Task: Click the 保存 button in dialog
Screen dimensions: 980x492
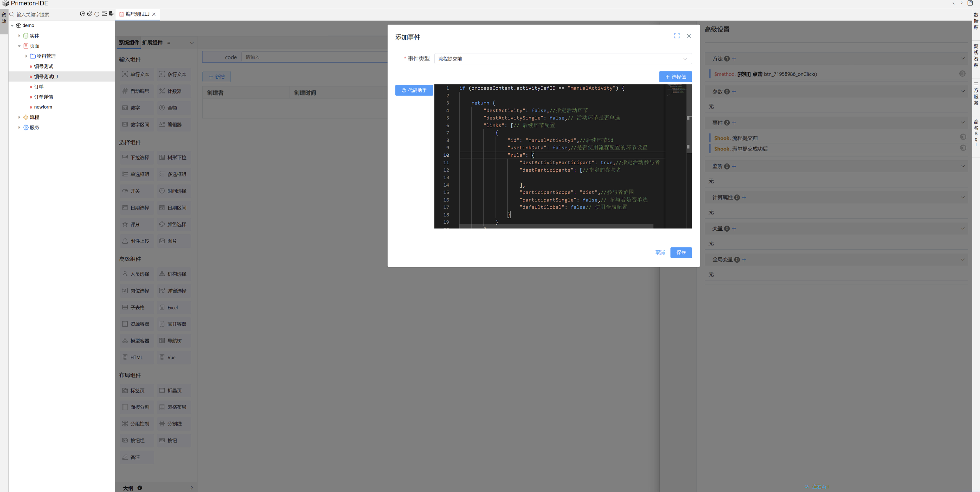Action: [x=680, y=252]
